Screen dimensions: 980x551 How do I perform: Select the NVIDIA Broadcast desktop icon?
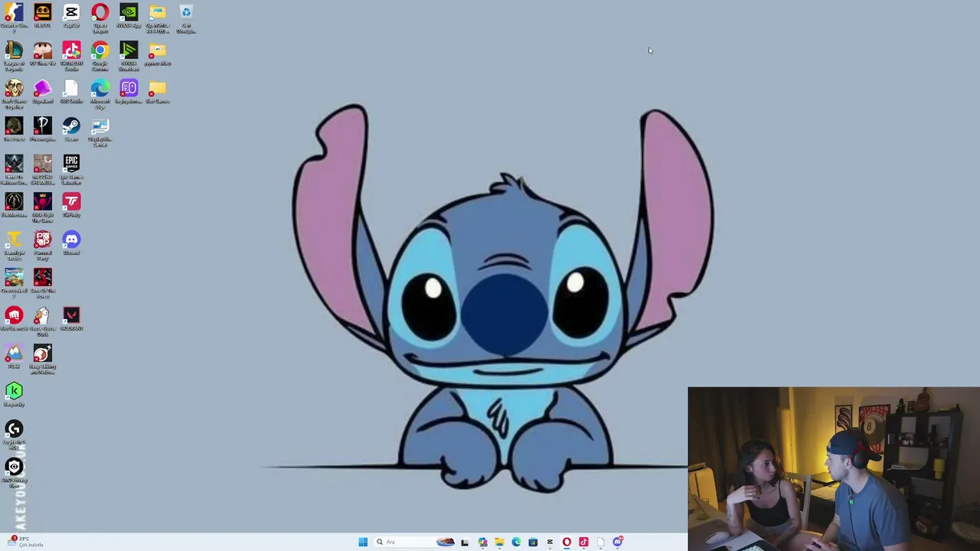[129, 57]
